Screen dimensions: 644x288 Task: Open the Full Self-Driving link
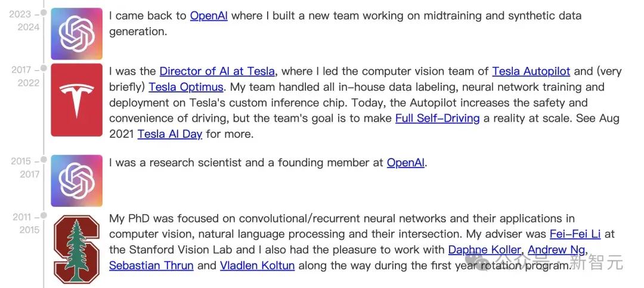tap(438, 119)
